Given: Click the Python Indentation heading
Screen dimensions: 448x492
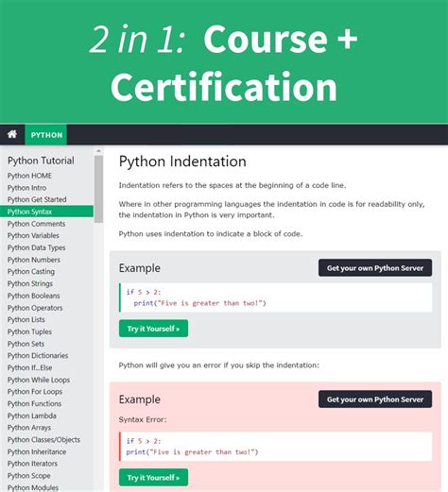Looking at the screenshot, I should (x=182, y=161).
